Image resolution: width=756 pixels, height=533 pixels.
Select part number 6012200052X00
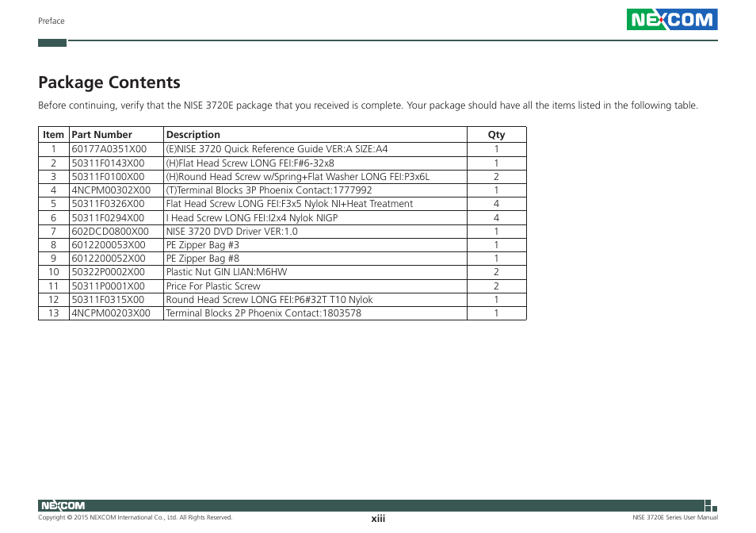(x=109, y=258)
